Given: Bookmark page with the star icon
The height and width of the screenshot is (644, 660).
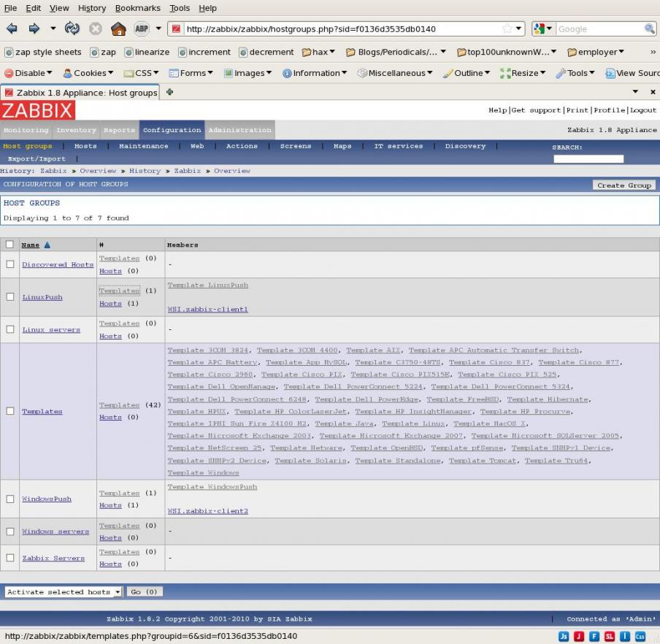Looking at the screenshot, I should (x=507, y=29).
